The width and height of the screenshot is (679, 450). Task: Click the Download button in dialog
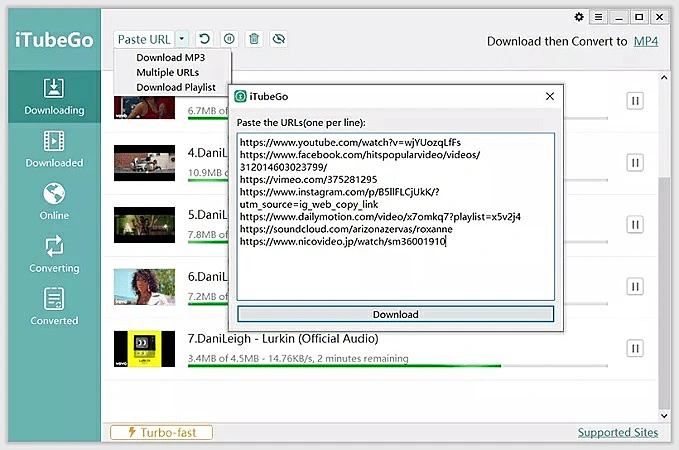[x=395, y=314]
